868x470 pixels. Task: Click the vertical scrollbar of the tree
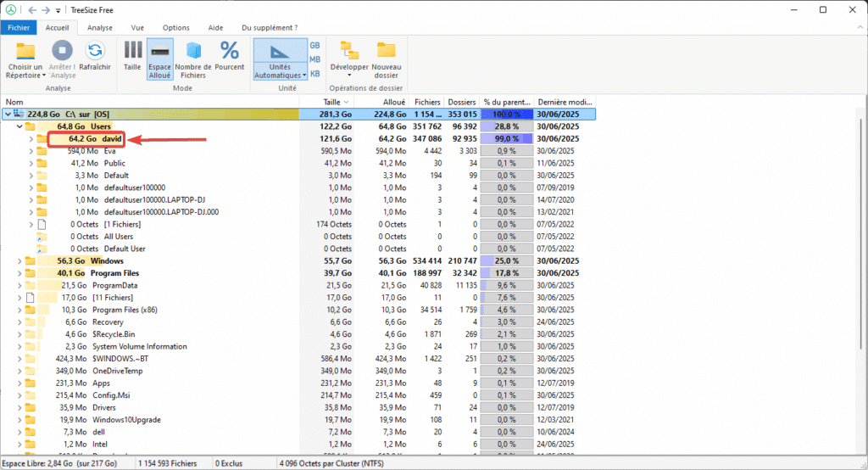(x=862, y=232)
